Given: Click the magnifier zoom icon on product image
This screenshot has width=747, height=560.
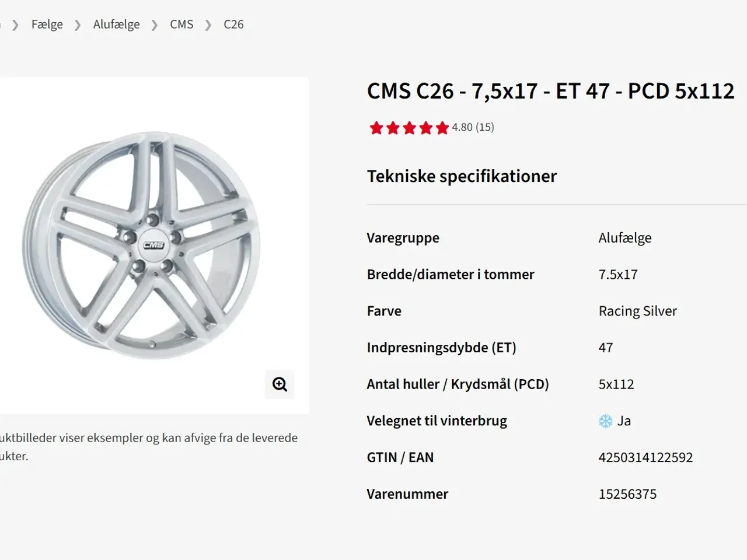Looking at the screenshot, I should 280,384.
